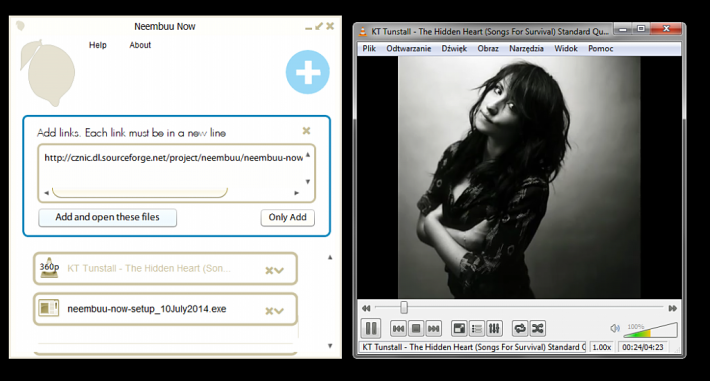
Task: Close the Add links panel
Action: tap(307, 130)
